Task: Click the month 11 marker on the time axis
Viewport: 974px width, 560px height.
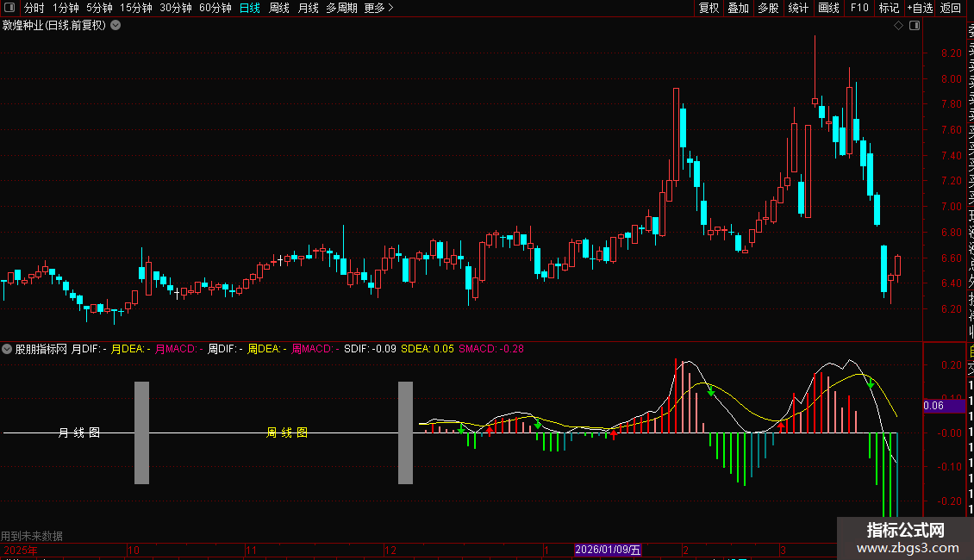Action: click(x=251, y=550)
